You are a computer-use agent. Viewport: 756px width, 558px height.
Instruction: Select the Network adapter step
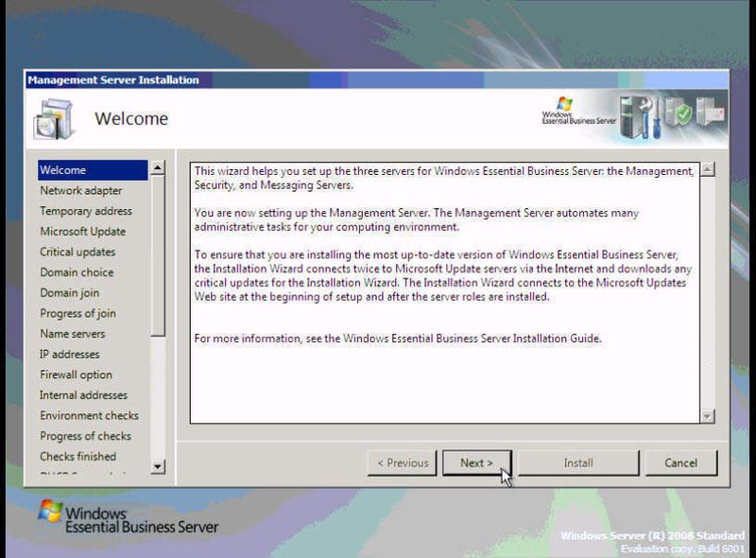(x=81, y=191)
